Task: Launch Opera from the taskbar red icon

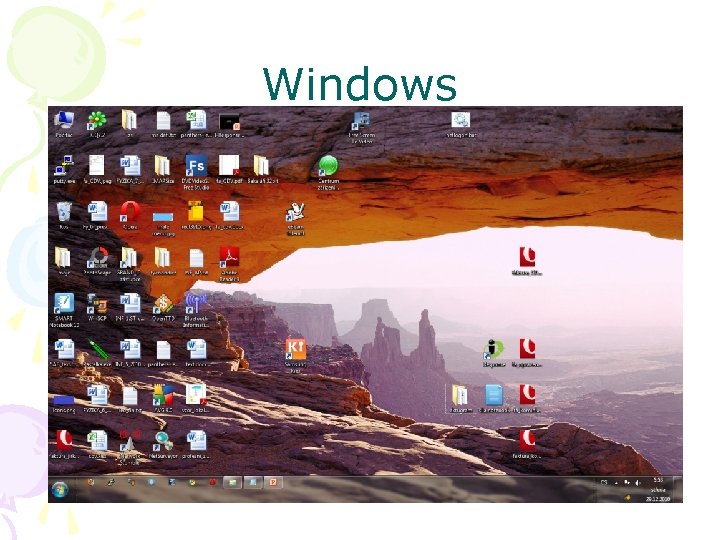Action: coord(212,483)
